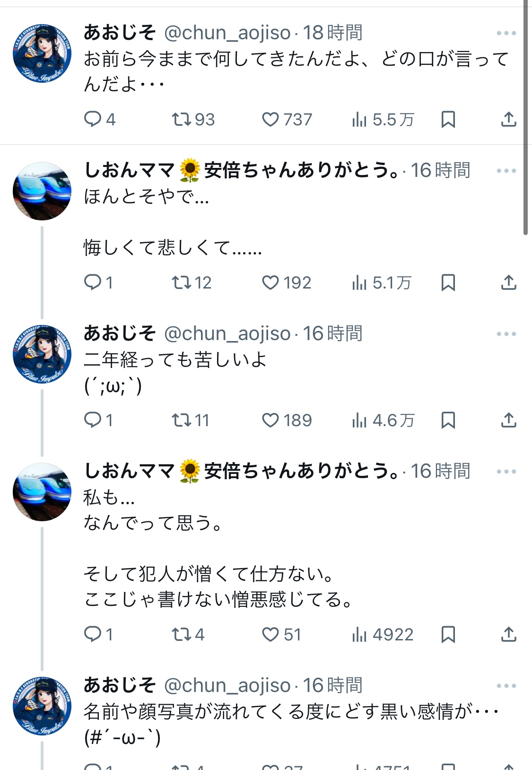Open more options on ほんとそやで reply

[x=506, y=171]
